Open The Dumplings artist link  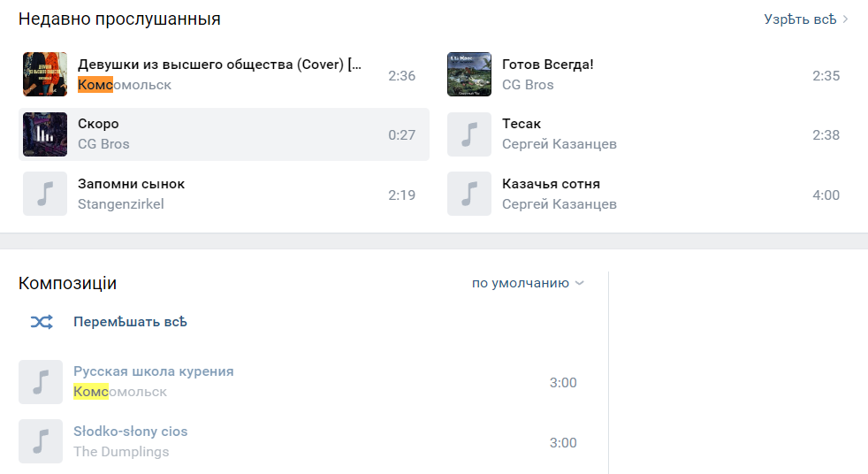[x=121, y=451]
